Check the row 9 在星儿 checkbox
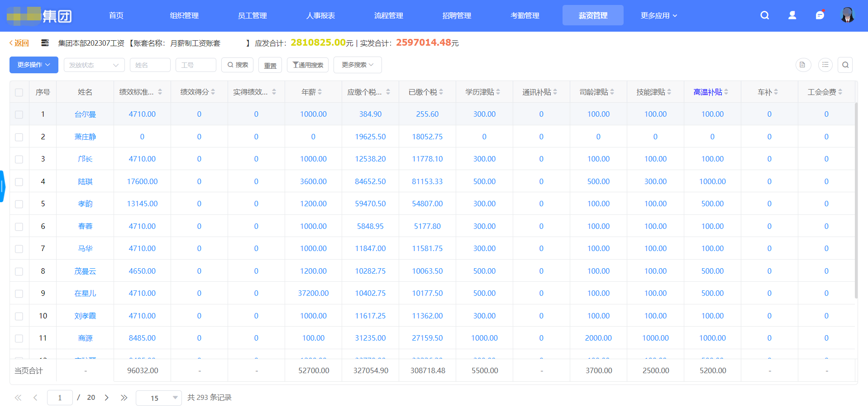 click(x=19, y=294)
